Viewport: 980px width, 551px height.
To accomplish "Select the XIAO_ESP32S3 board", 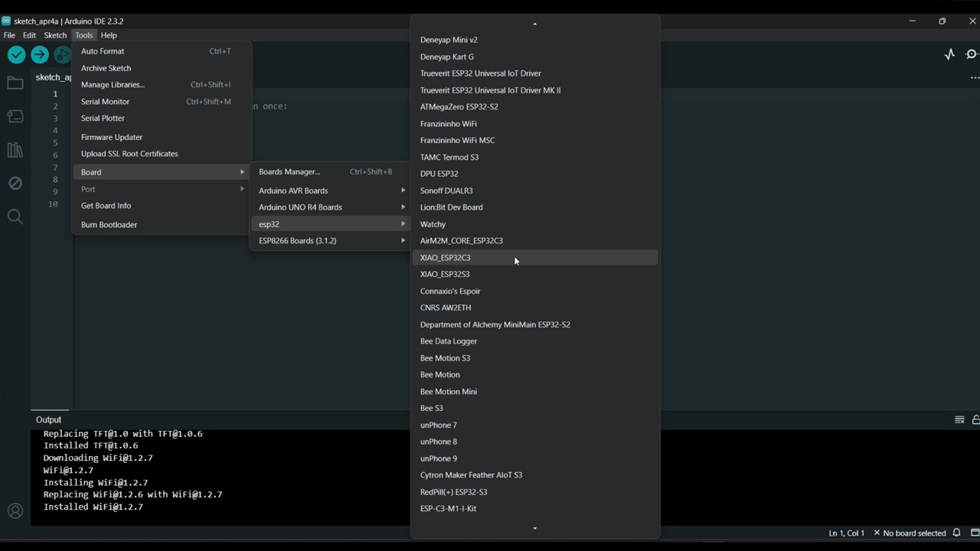I will pyautogui.click(x=534, y=274).
